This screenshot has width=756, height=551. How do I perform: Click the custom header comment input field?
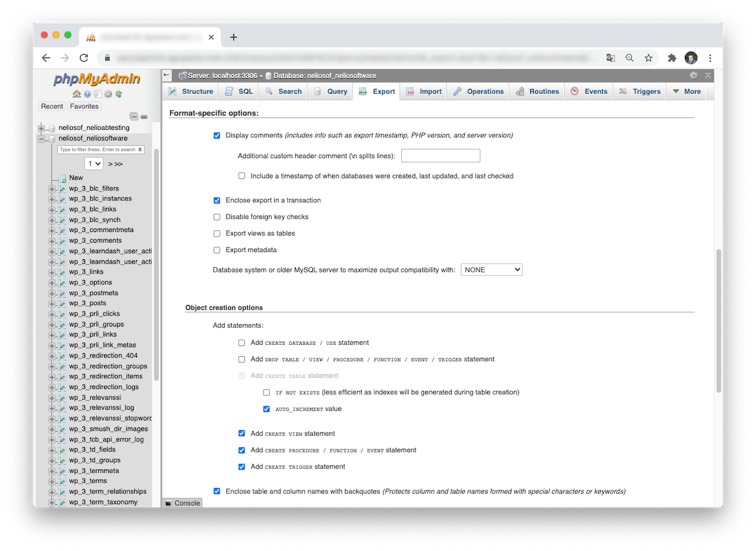pos(441,156)
